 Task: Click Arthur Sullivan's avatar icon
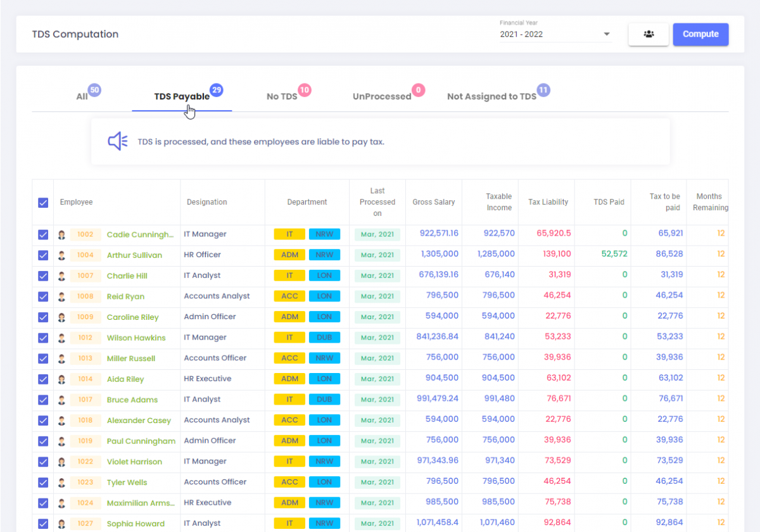click(x=61, y=255)
